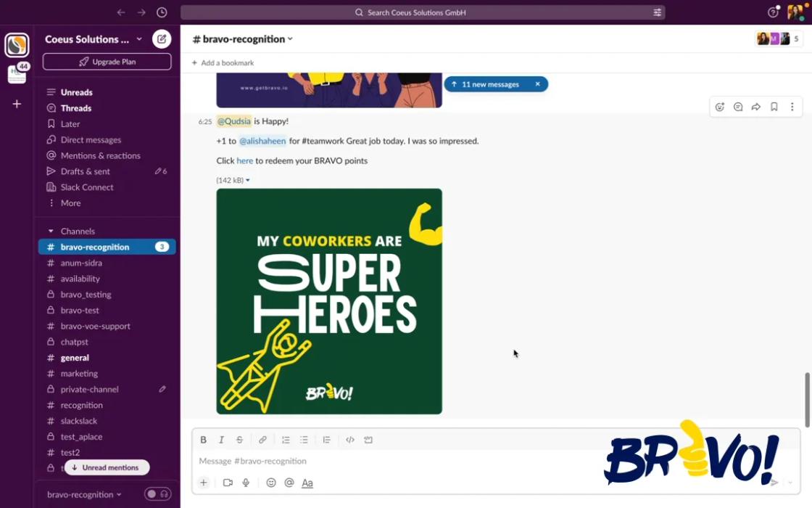Image resolution: width=812 pixels, height=508 pixels.
Task: Bookmark the message for later
Action: tap(774, 107)
